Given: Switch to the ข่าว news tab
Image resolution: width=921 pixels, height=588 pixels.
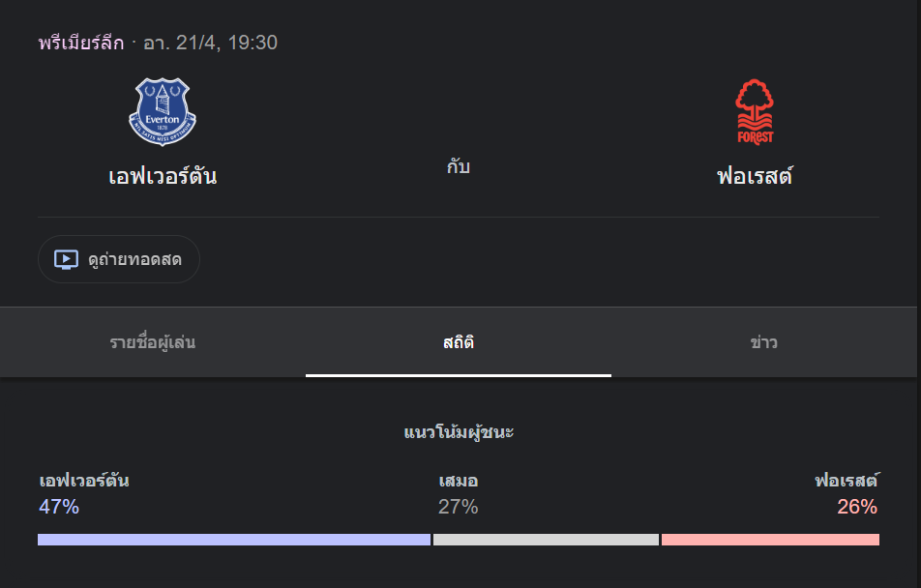Looking at the screenshot, I should coord(764,342).
